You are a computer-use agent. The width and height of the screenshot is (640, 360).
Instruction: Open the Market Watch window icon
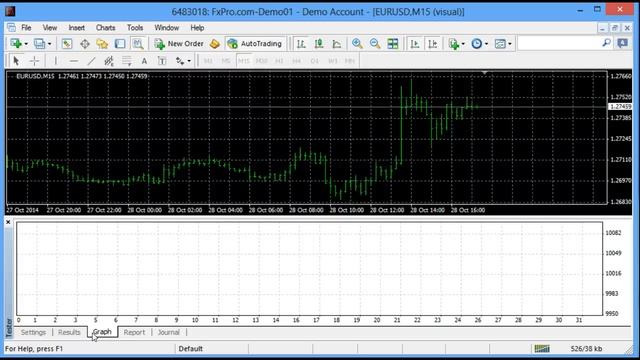pos(67,44)
